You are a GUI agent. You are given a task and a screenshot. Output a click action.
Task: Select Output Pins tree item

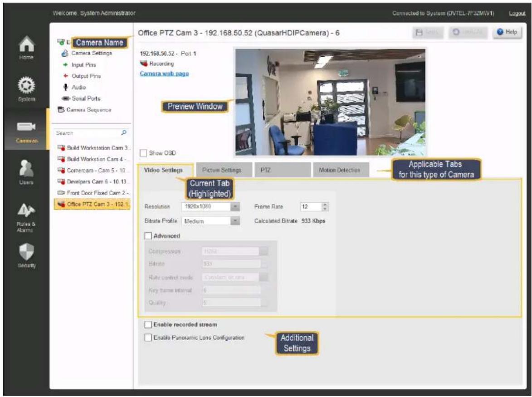coord(82,76)
